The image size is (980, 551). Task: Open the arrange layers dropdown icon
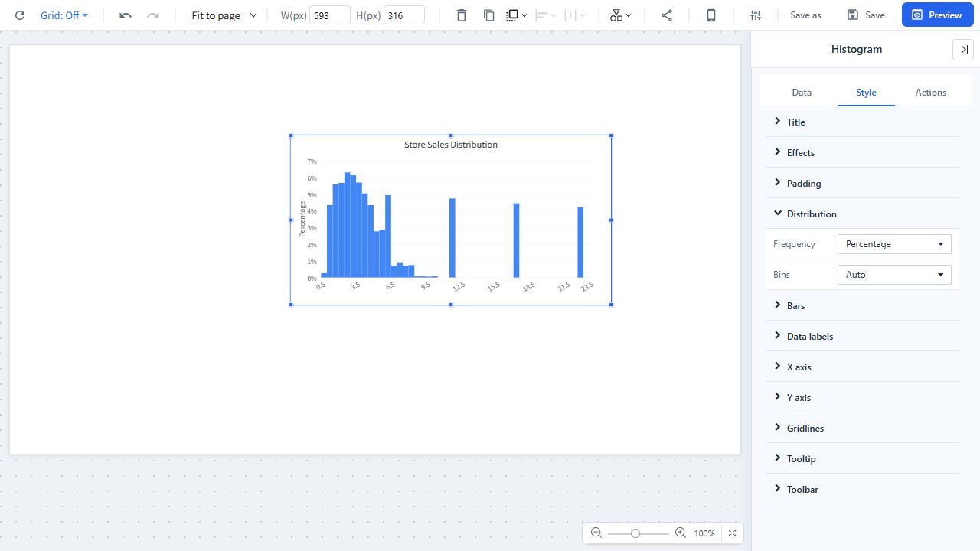[x=517, y=15]
